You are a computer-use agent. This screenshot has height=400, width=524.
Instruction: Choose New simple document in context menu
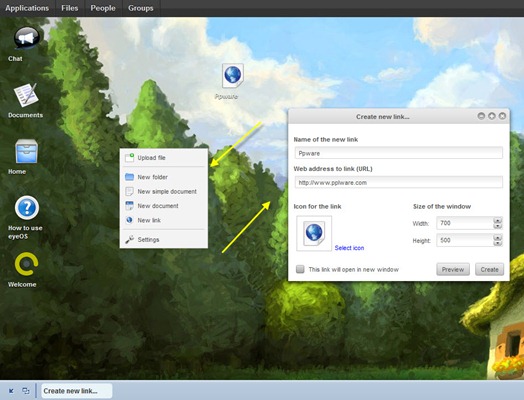tap(164, 191)
